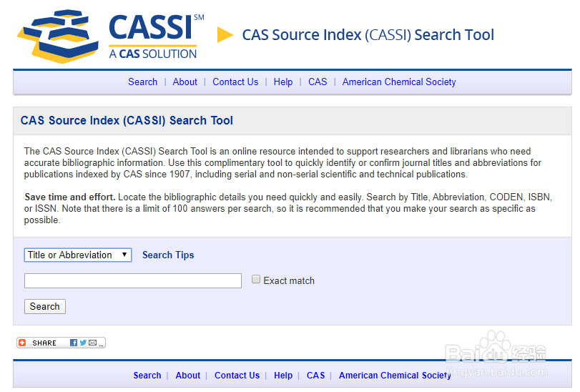This screenshot has width=580, height=392.
Task: Open Search in top navigation bar
Action: 143,82
